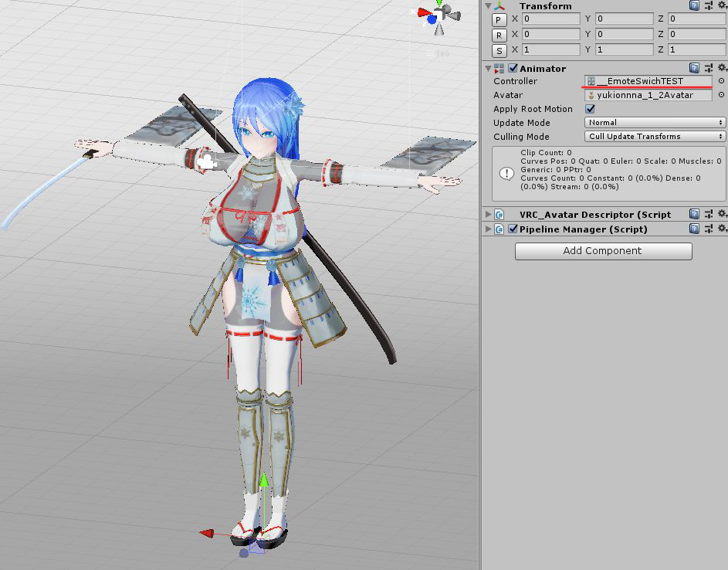
Task: Open the Update Mode dropdown
Action: coord(655,123)
